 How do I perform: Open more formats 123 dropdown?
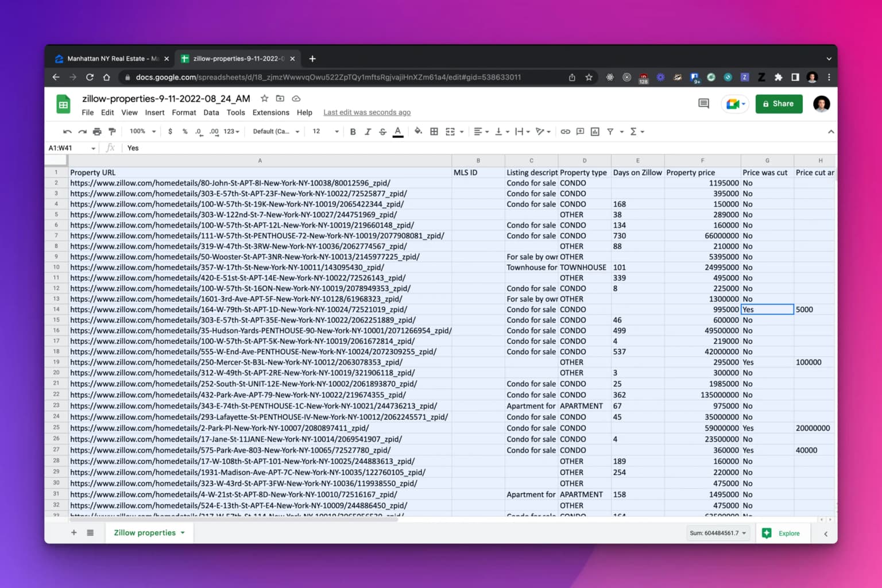(231, 131)
